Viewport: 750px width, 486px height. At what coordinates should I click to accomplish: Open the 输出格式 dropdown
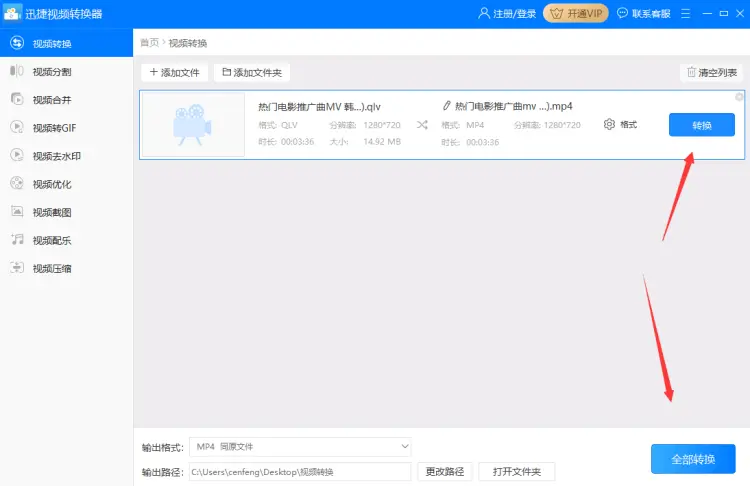coord(300,447)
